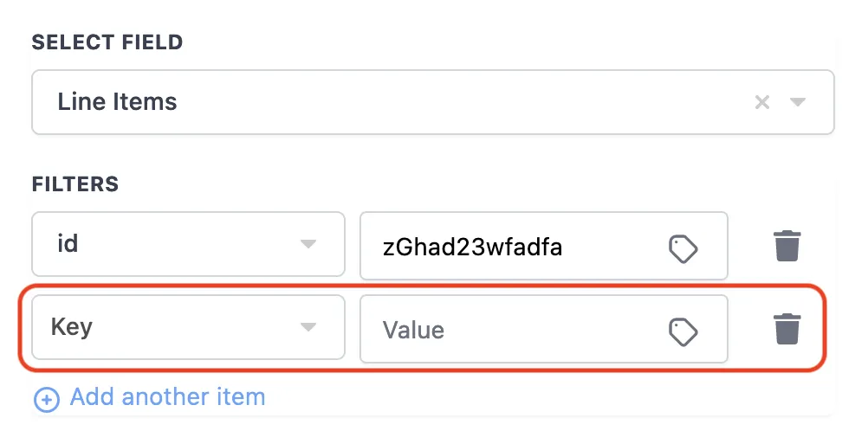Click the 'Line Items' text in Select Field
This screenshot has height=431, width=868.
[x=117, y=102]
